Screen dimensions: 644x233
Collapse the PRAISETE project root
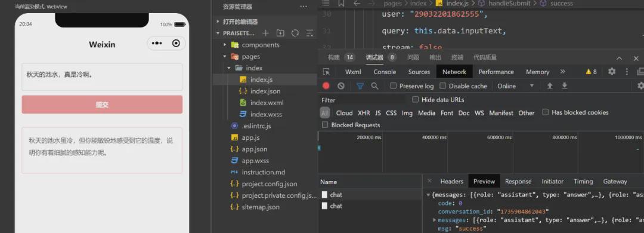pyautogui.click(x=218, y=33)
